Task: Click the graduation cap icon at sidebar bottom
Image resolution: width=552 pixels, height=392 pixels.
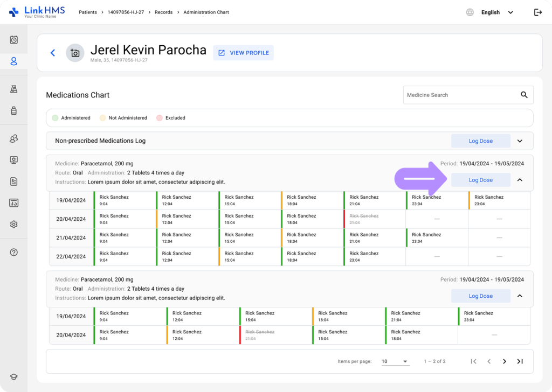Action: tap(14, 377)
